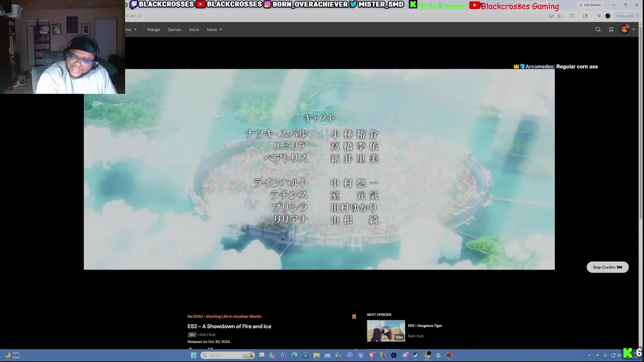Select the NEXT EPISODE heading
The image size is (644, 362).
pos(379,315)
